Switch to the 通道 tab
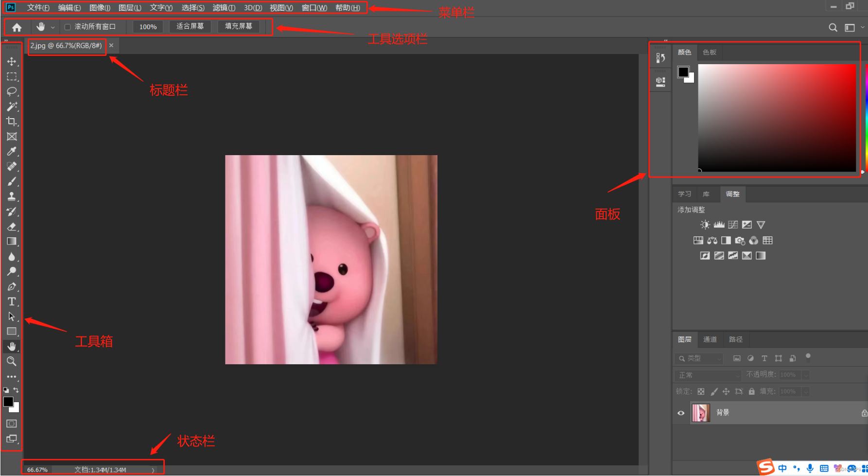 (710, 339)
